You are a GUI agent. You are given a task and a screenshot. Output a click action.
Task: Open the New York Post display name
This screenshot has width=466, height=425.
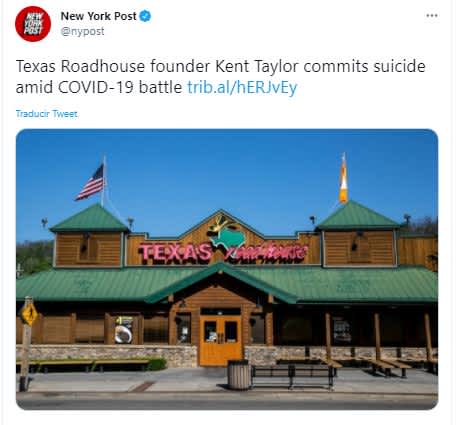point(98,16)
